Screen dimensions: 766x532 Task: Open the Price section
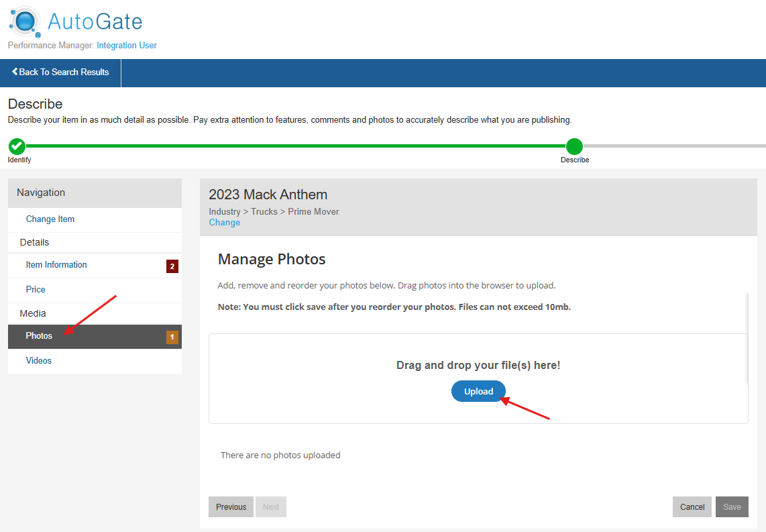(36, 290)
